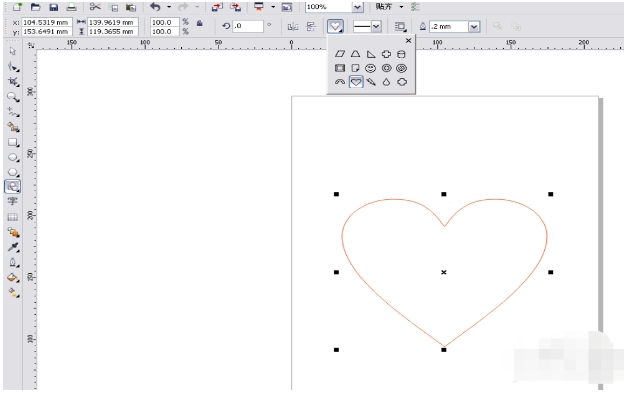625x412 pixels.
Task: Choose the rounded octagon shape in picker
Action: (x=401, y=82)
